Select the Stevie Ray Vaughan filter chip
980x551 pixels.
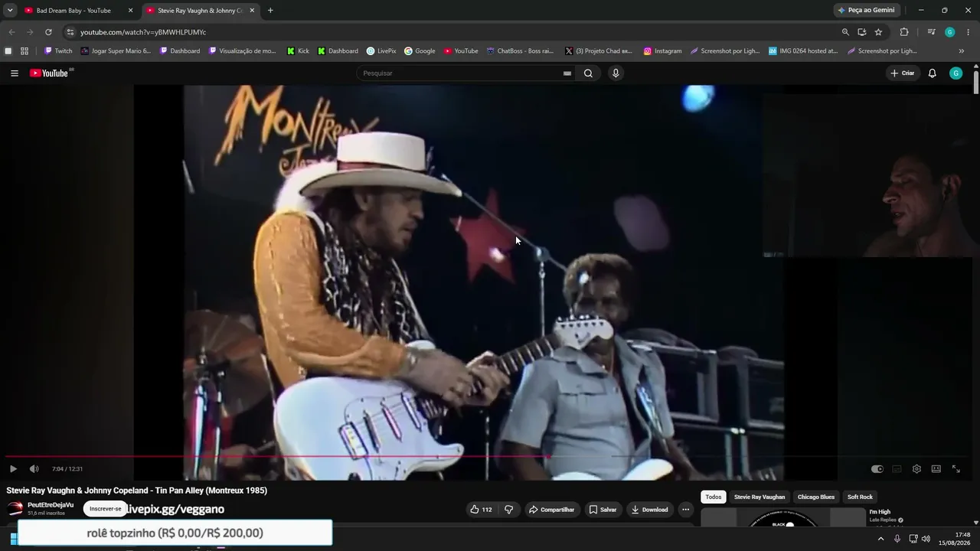[x=759, y=497]
